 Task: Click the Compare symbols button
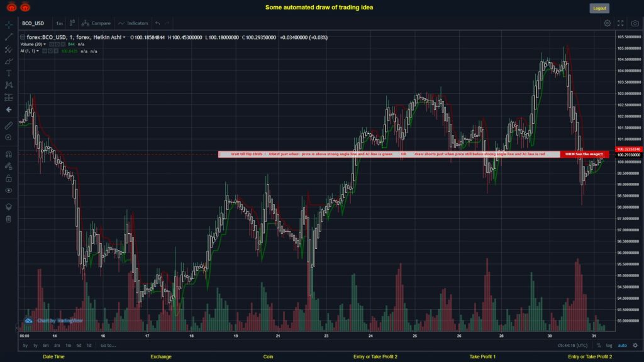96,23
